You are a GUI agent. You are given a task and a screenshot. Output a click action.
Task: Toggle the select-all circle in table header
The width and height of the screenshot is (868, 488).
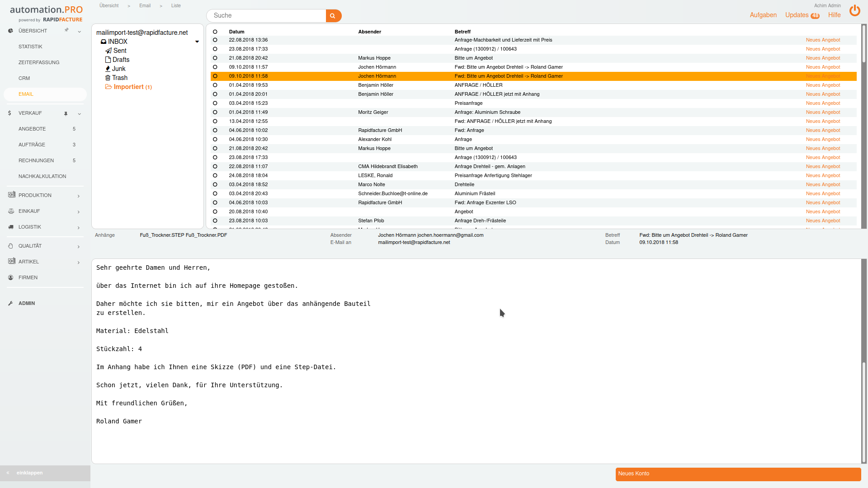[215, 32]
